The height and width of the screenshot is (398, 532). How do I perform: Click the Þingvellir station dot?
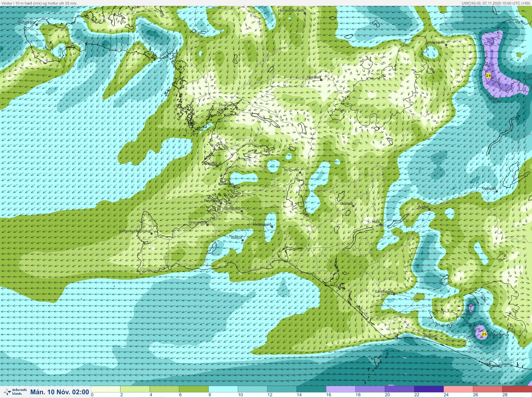coord(300,172)
